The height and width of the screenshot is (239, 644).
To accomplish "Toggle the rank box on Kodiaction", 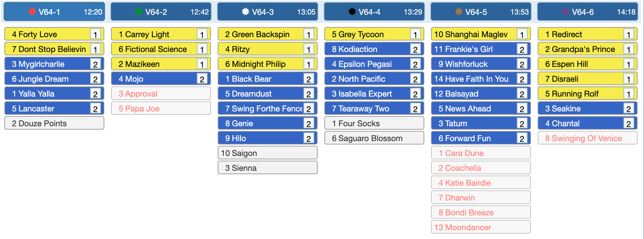I will coord(415,49).
